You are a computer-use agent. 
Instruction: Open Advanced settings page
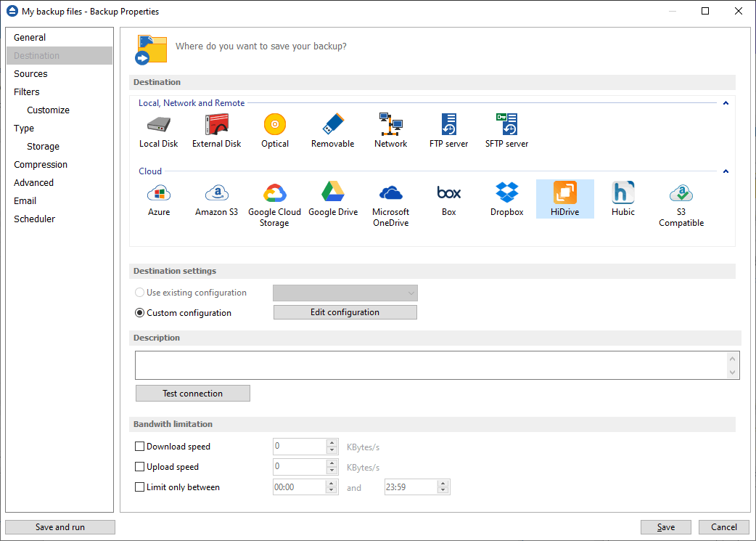click(x=59, y=182)
